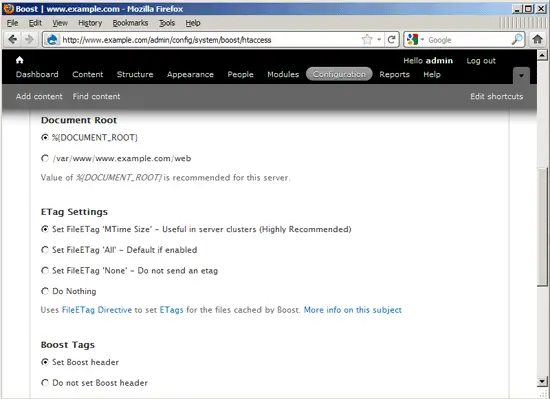Go back with the browser back arrow
550x399 pixels.
point(13,39)
